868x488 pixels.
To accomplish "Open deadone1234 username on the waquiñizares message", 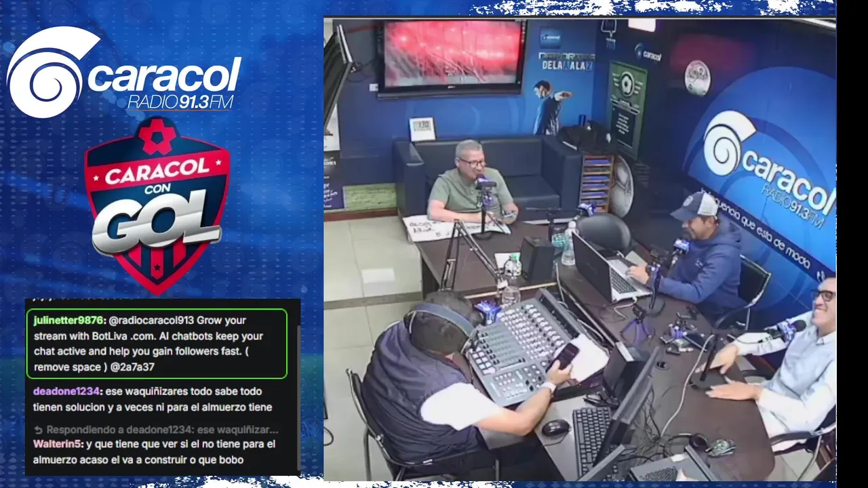I will (x=68, y=391).
